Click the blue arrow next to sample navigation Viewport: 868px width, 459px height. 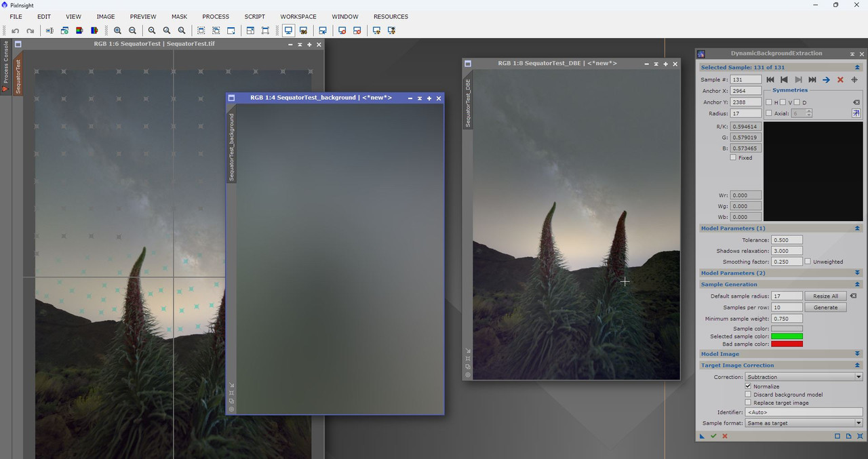[x=826, y=80]
